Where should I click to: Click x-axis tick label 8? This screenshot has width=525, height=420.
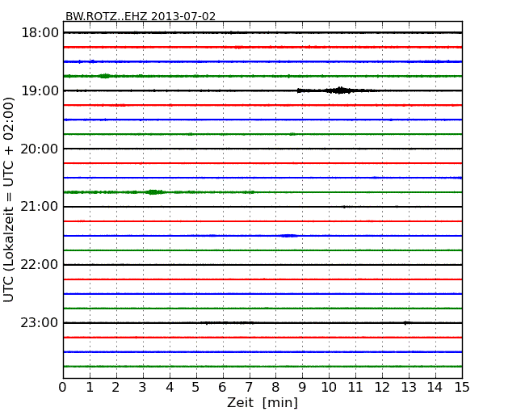(275, 387)
